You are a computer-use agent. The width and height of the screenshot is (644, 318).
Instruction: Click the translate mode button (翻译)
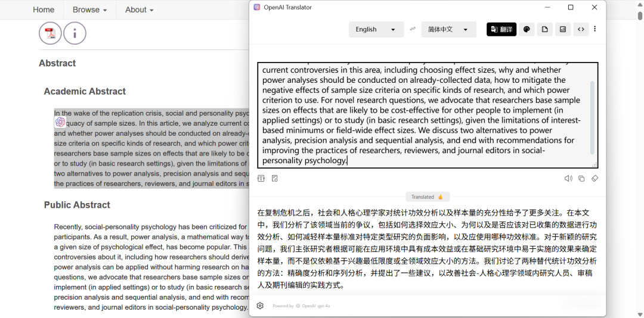click(501, 29)
